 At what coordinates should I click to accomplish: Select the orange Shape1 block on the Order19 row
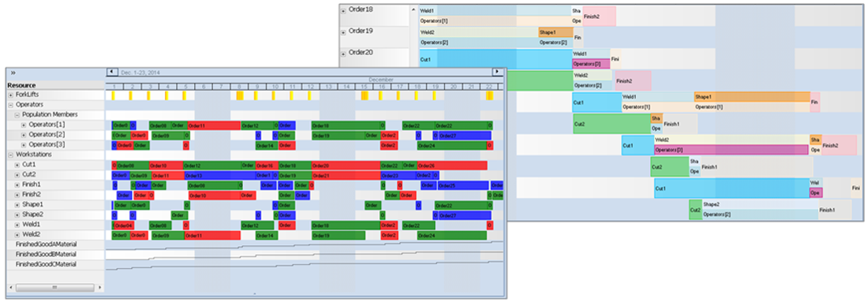click(x=556, y=32)
